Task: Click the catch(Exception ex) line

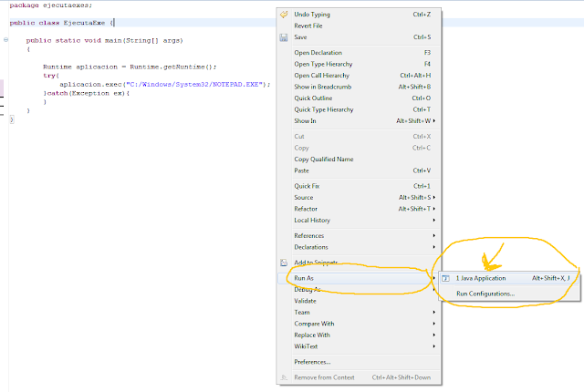Action: click(87, 93)
